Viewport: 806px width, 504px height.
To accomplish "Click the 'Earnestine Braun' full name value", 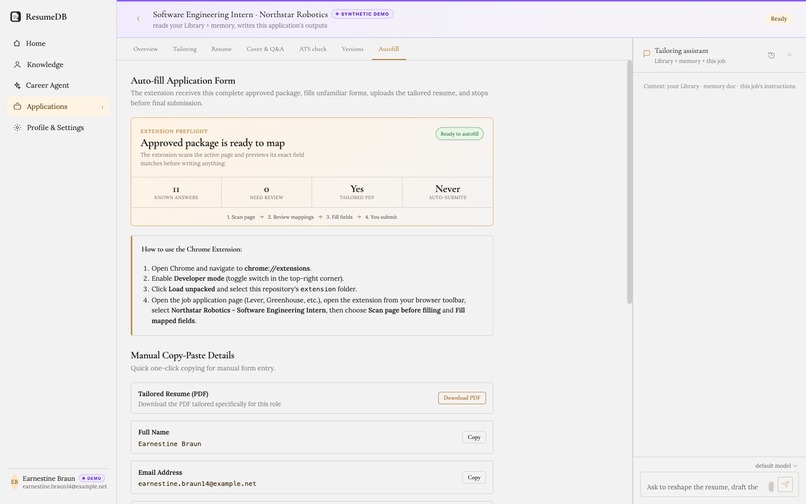I will pyautogui.click(x=170, y=443).
